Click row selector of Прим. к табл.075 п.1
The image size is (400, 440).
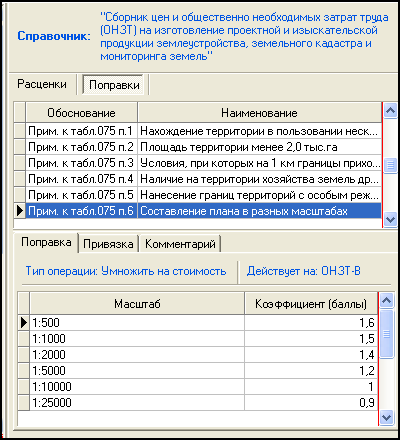[20, 131]
